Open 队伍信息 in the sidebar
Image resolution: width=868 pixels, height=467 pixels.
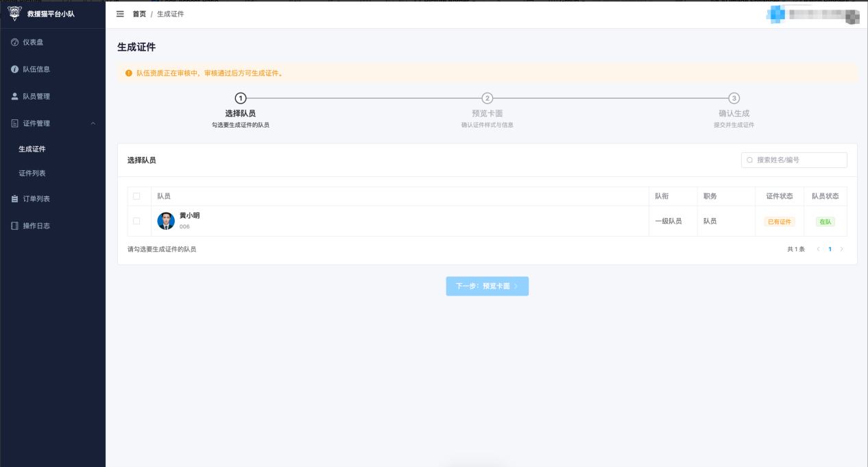point(36,69)
